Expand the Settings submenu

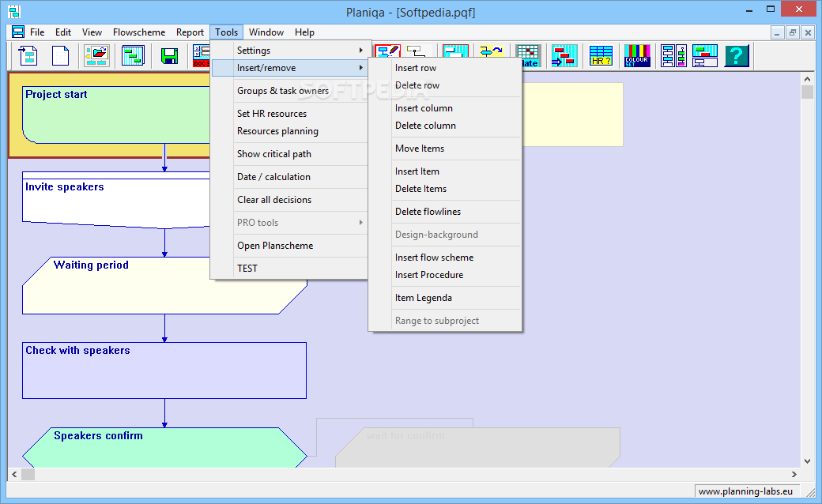(290, 51)
